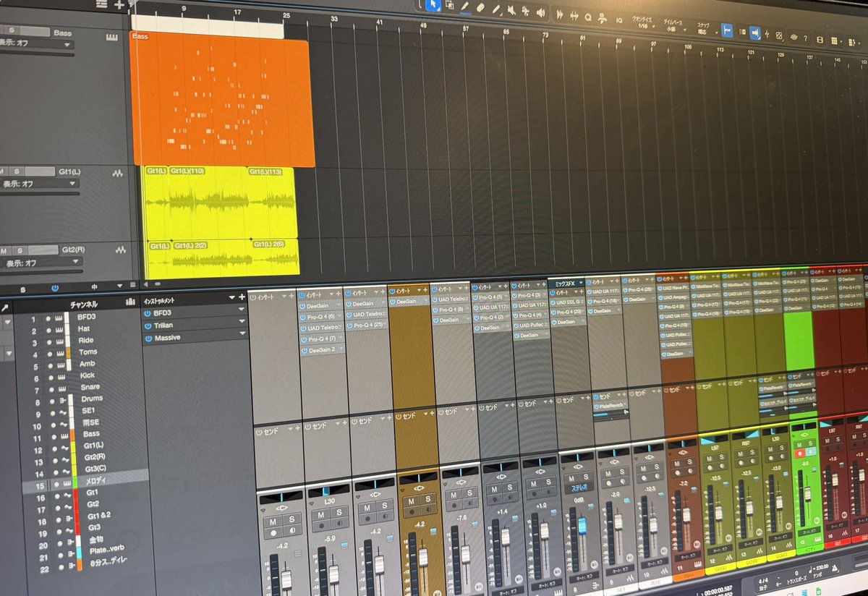Open the クオンタイズ 1/16 dropdown
868x596 pixels.
click(x=645, y=23)
